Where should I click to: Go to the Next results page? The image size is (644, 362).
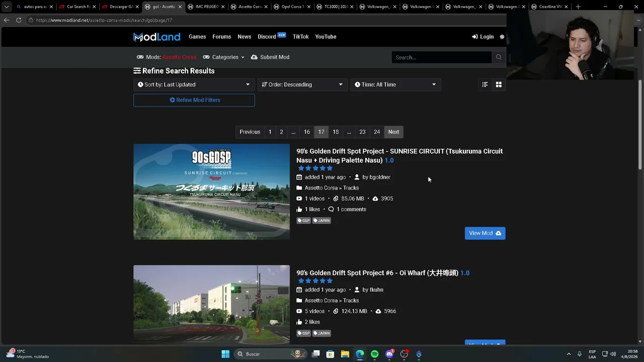(393, 132)
